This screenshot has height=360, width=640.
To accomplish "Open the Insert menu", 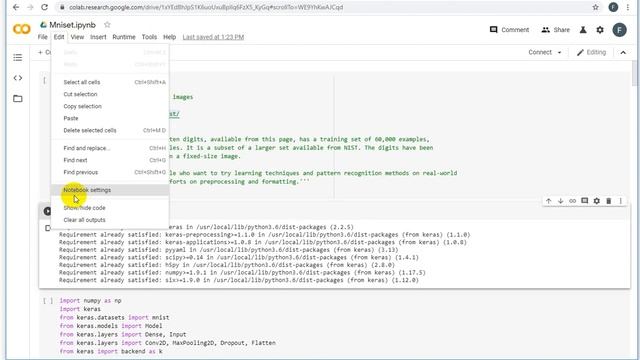I will [x=98, y=37].
